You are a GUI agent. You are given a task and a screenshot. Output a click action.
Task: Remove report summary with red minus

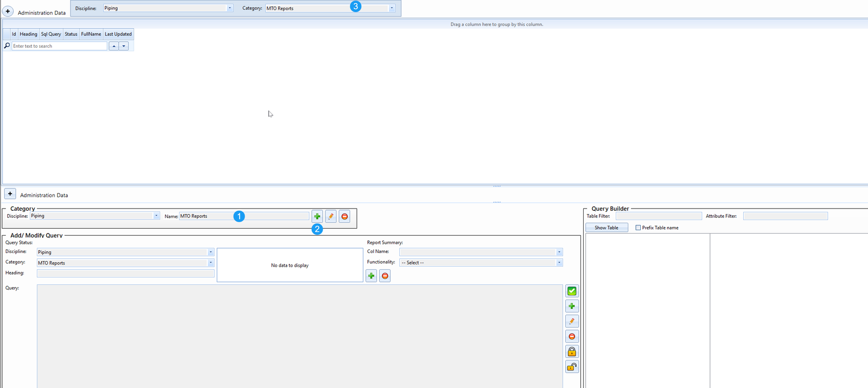click(x=385, y=276)
